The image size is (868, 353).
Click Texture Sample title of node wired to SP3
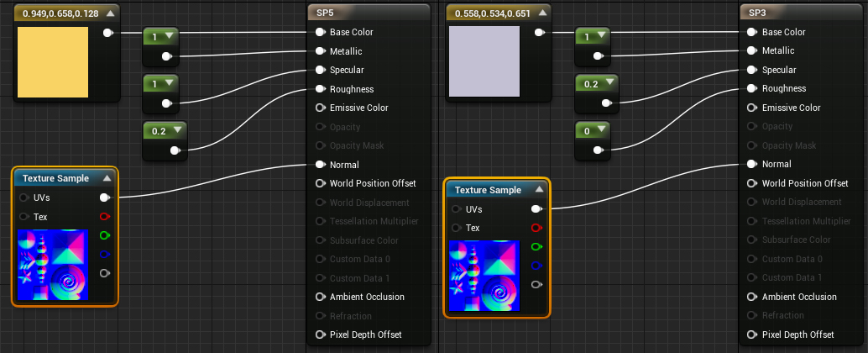click(488, 190)
